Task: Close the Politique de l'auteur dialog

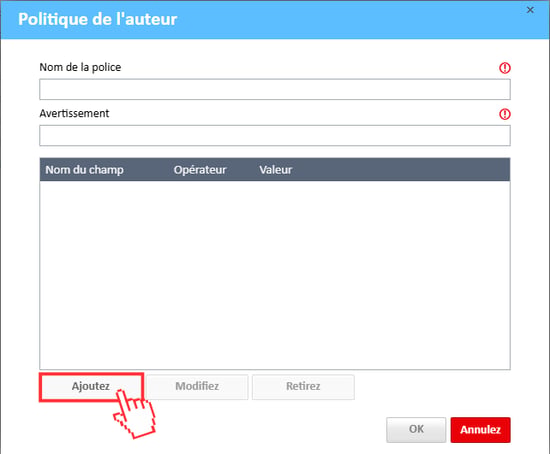Action: 530,10
